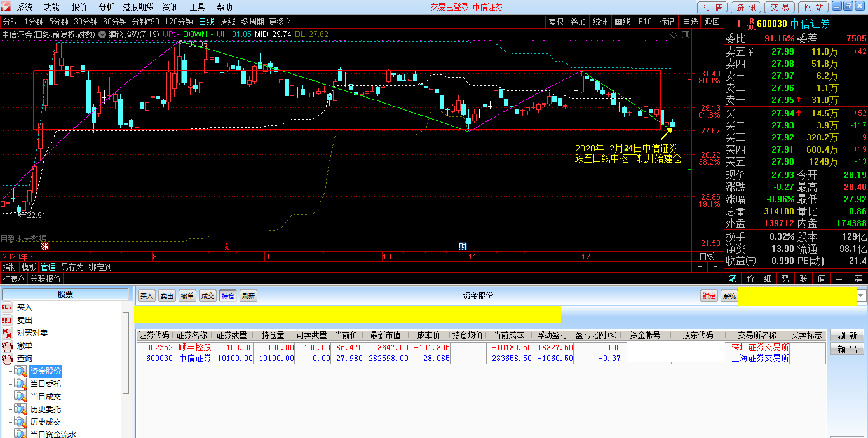Click the 关联报价 button
Viewport: 868px width, 438px height.
[46, 278]
